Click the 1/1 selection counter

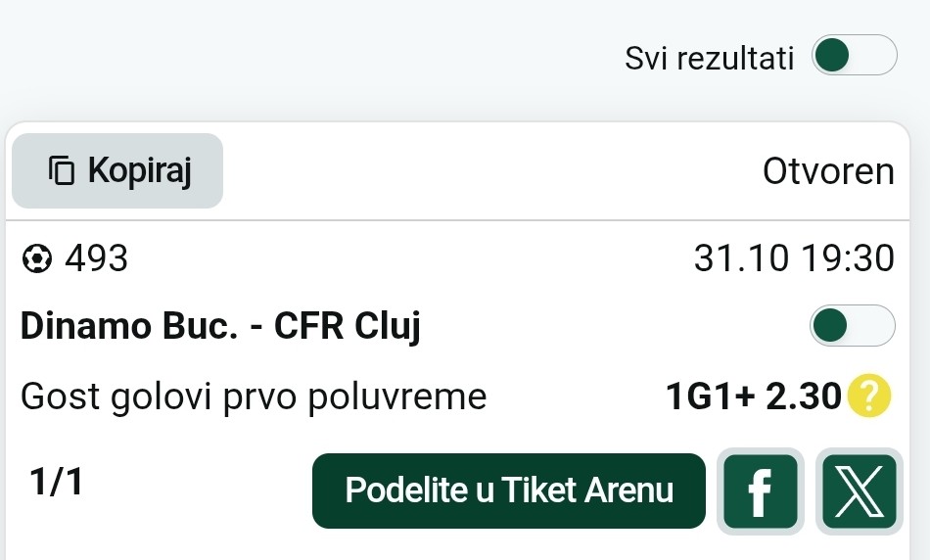click(x=58, y=484)
